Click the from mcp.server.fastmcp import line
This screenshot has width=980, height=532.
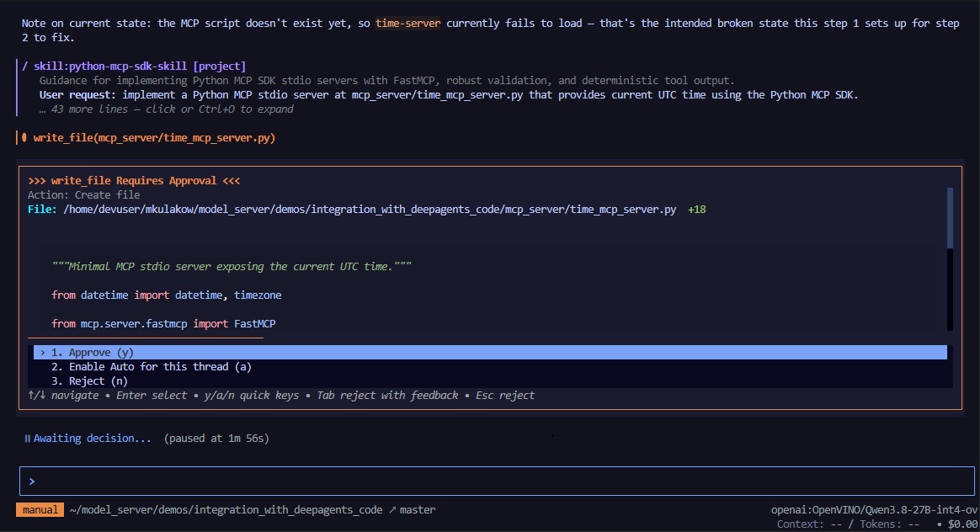point(163,324)
